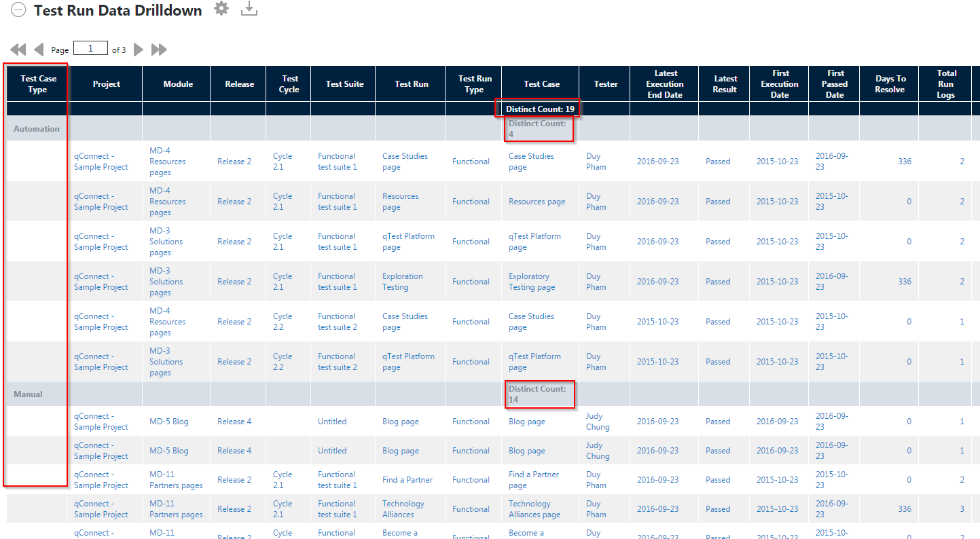Click the download export icon
Image resolution: width=980 pixels, height=539 pixels.
(249, 9)
